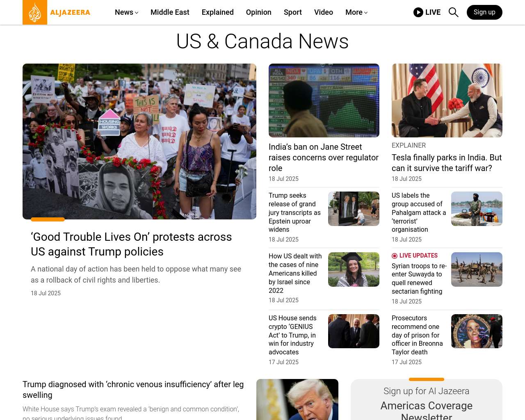
Task: Click the graduate woman thumbnail image
Action: click(354, 269)
